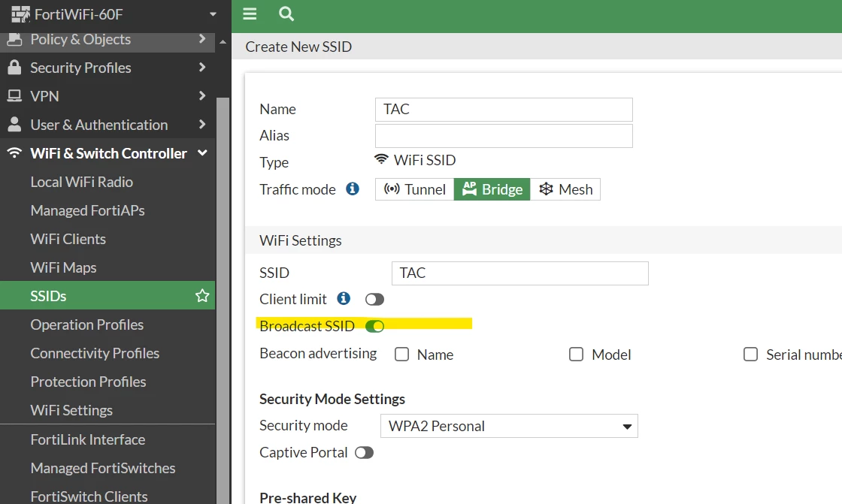Click the Client limit info icon
Screen dimensions: 842x504
tap(344, 298)
